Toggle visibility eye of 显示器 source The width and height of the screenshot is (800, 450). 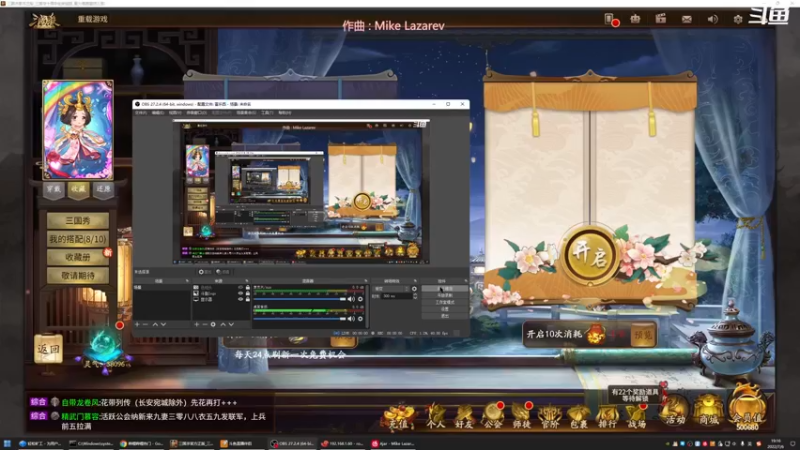pyautogui.click(x=240, y=299)
